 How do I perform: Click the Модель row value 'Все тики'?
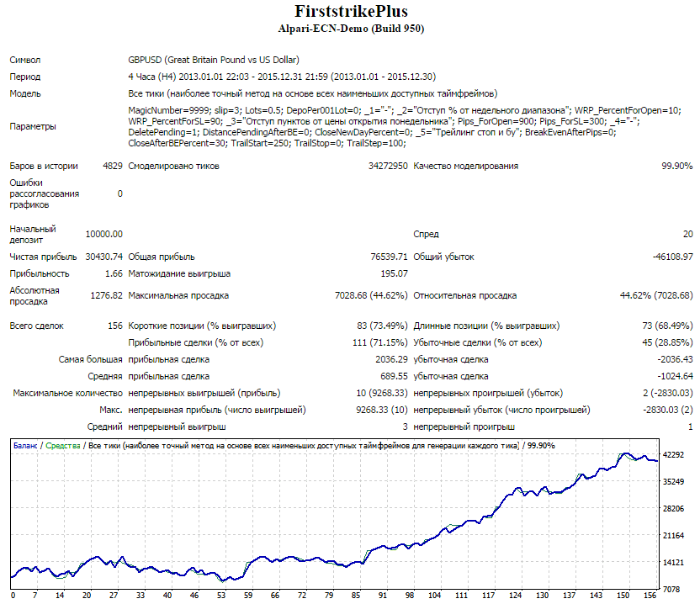[x=312, y=93]
